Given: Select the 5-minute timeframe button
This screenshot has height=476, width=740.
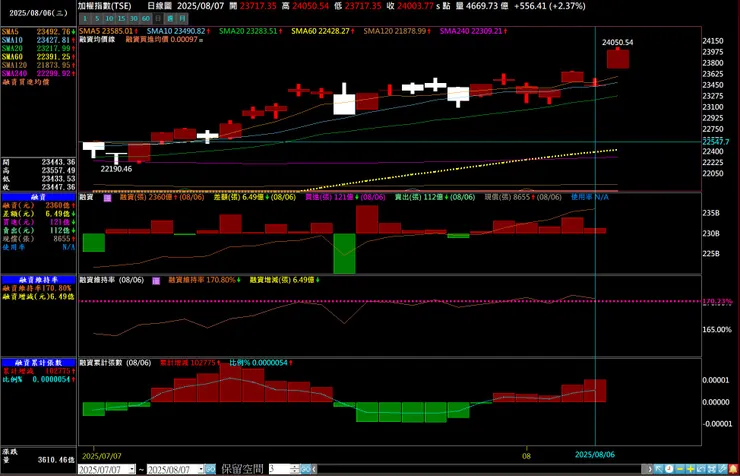Looking at the screenshot, I should (97, 18).
